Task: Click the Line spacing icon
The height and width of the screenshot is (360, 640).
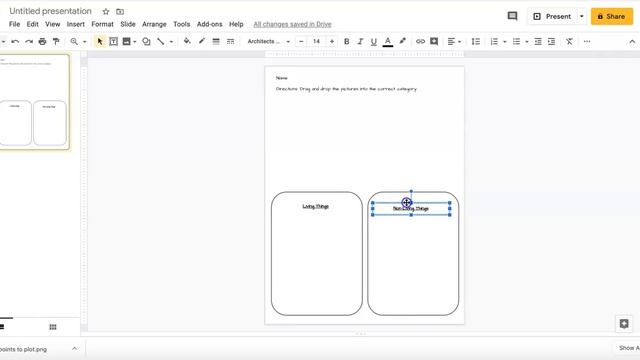Action: [476, 42]
